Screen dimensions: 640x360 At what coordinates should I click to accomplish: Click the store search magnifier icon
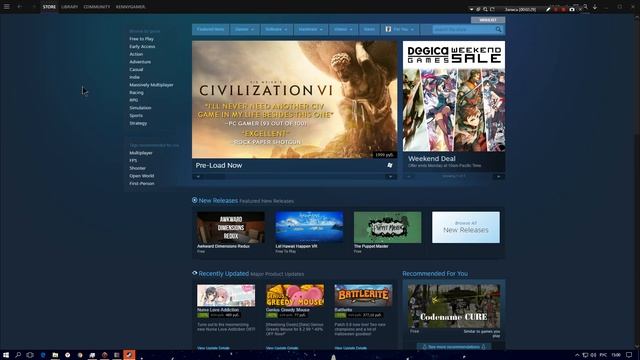(498, 29)
